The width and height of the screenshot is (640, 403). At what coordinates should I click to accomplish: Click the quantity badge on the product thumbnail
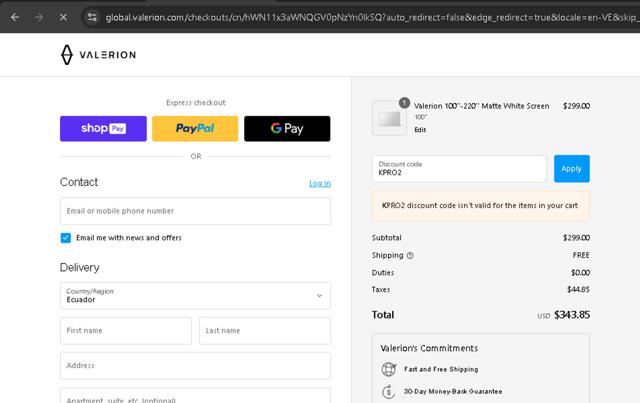tap(404, 103)
